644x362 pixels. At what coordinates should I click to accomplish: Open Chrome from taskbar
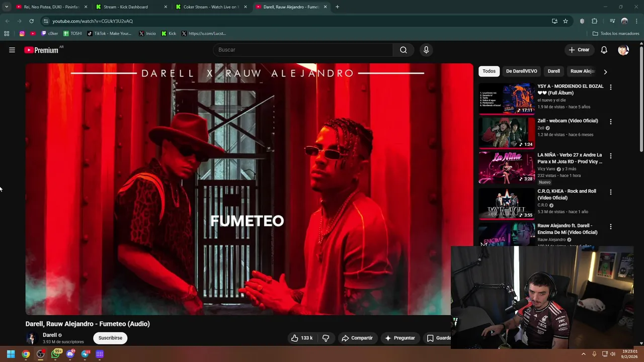(x=26, y=354)
